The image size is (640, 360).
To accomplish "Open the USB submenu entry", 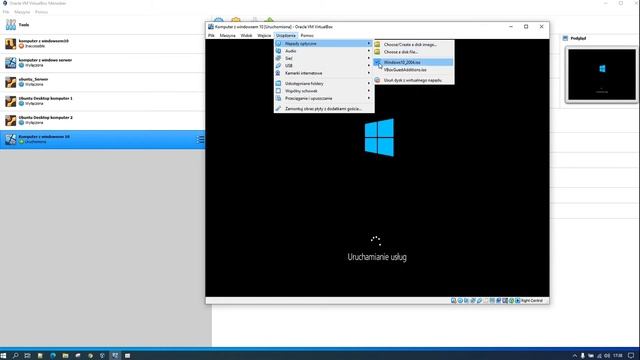I will 324,66.
